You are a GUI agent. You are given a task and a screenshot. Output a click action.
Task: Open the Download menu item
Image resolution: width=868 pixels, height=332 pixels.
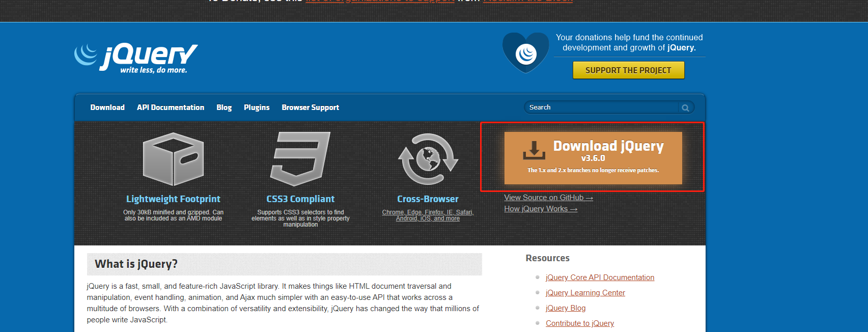coord(107,107)
